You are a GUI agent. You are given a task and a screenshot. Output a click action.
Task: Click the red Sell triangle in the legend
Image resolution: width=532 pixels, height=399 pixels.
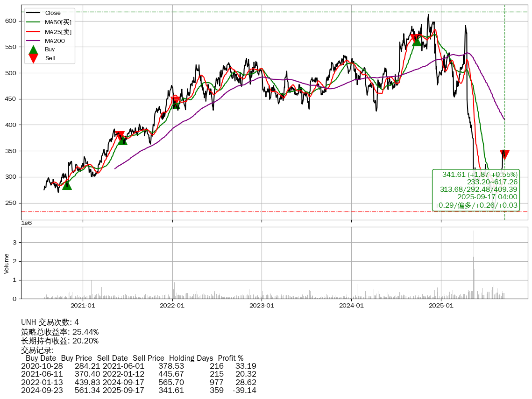pyautogui.click(x=33, y=58)
